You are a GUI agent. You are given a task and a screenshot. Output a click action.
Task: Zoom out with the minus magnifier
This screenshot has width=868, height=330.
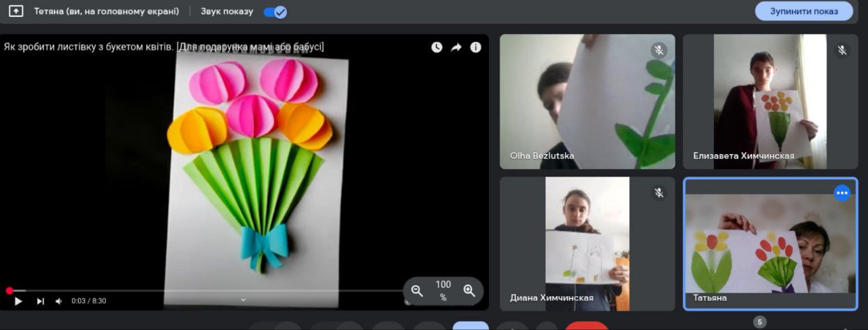(417, 291)
